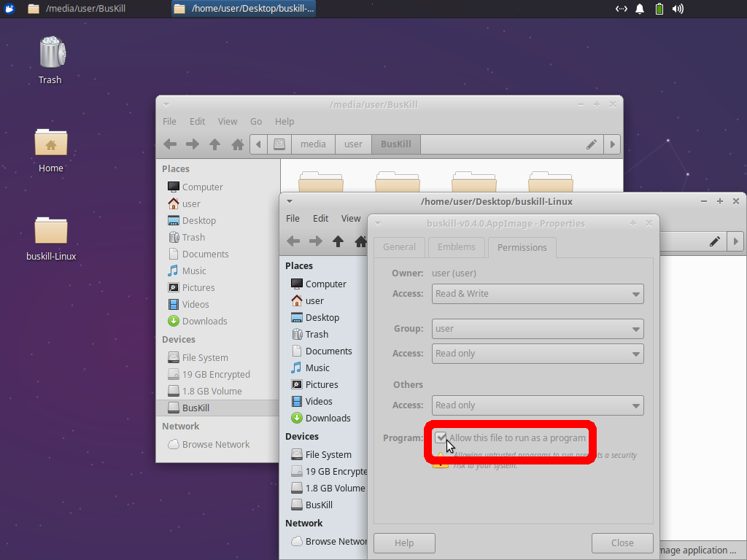747x560 pixels.
Task: Click path-bar left scroll arrow in BusKill media window
Action: (x=258, y=144)
